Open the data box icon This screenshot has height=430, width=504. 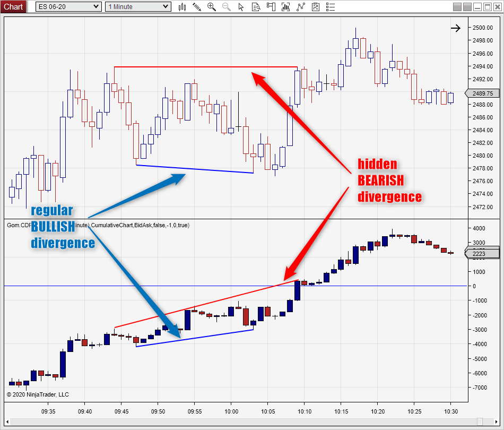coord(256,7)
